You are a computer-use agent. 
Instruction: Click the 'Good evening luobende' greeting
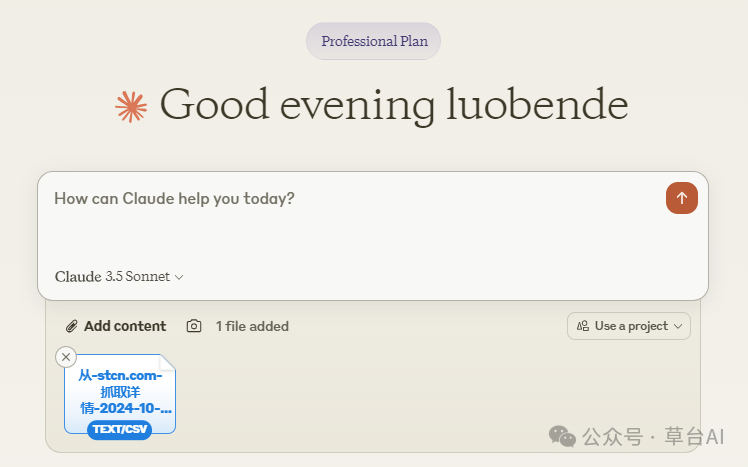(x=394, y=105)
